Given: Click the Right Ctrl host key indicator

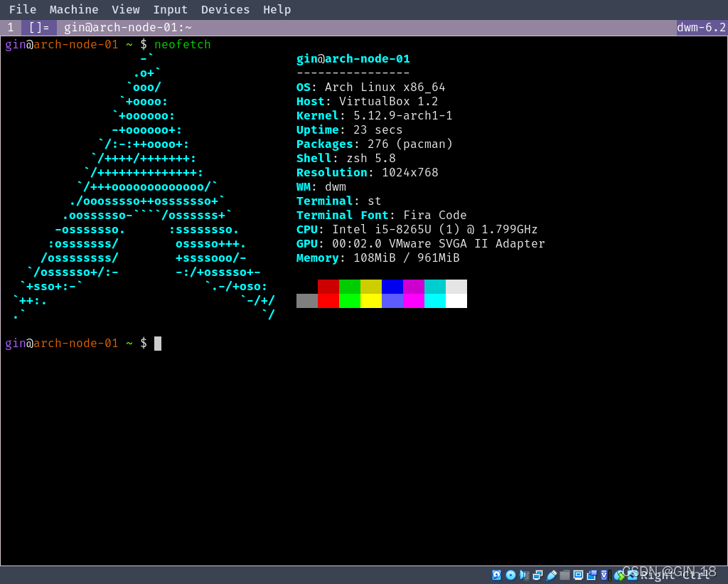Looking at the screenshot, I should click(674, 575).
